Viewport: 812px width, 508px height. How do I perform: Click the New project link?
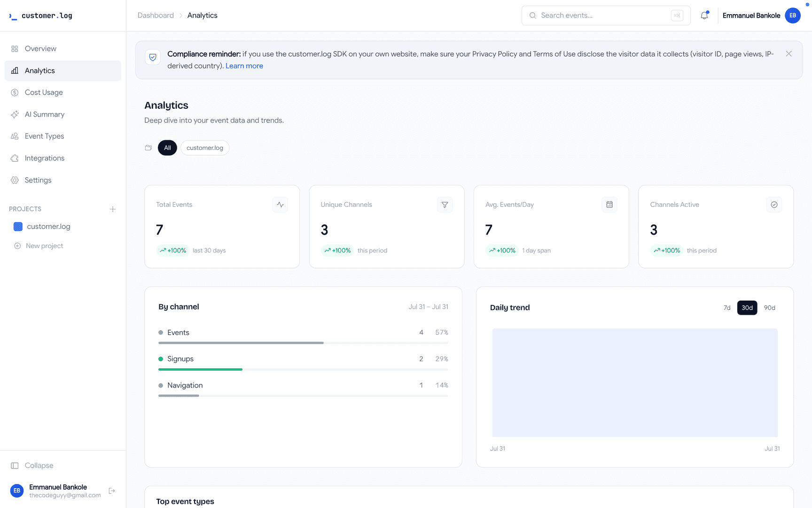[x=44, y=246]
